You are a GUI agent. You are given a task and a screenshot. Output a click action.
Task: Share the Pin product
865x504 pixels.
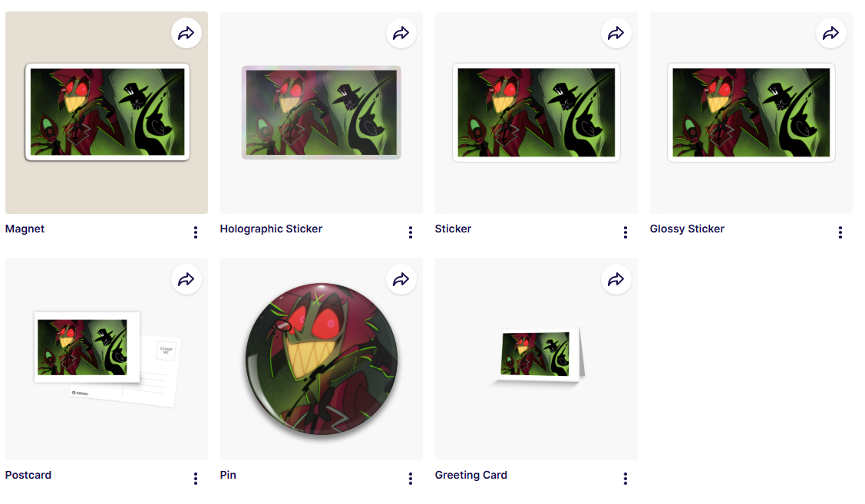tap(401, 279)
